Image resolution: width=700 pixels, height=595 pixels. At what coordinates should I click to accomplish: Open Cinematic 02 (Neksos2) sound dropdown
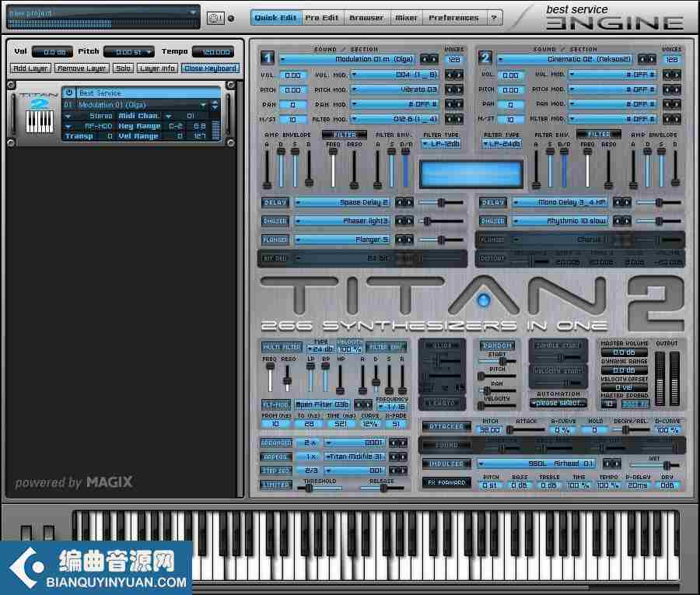(565, 59)
